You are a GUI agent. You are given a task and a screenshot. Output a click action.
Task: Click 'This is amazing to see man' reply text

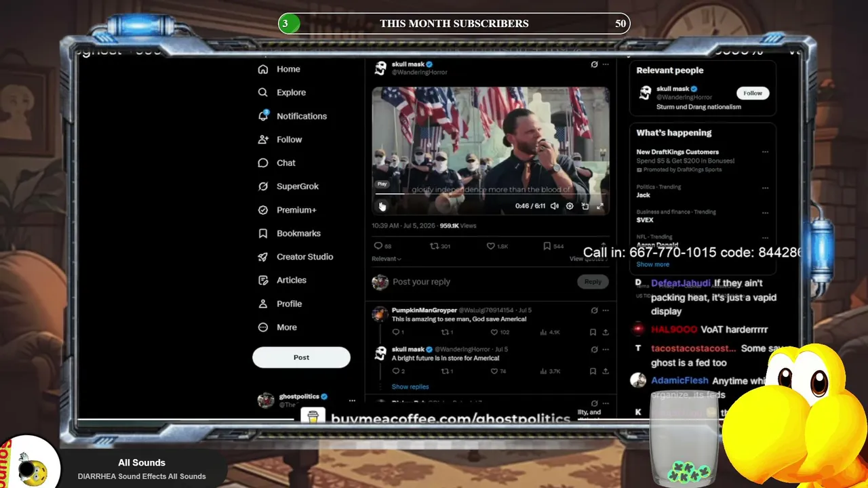click(x=459, y=319)
